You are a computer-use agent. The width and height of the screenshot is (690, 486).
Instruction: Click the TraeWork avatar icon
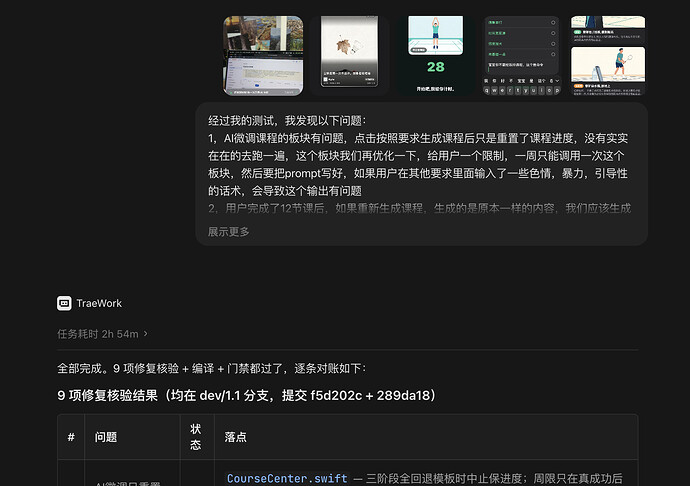[x=64, y=303]
